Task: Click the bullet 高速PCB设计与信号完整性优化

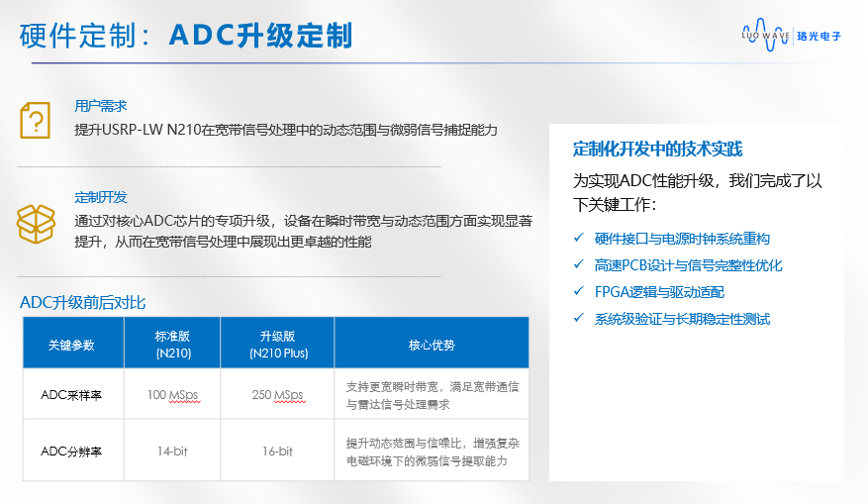Action: point(688,265)
